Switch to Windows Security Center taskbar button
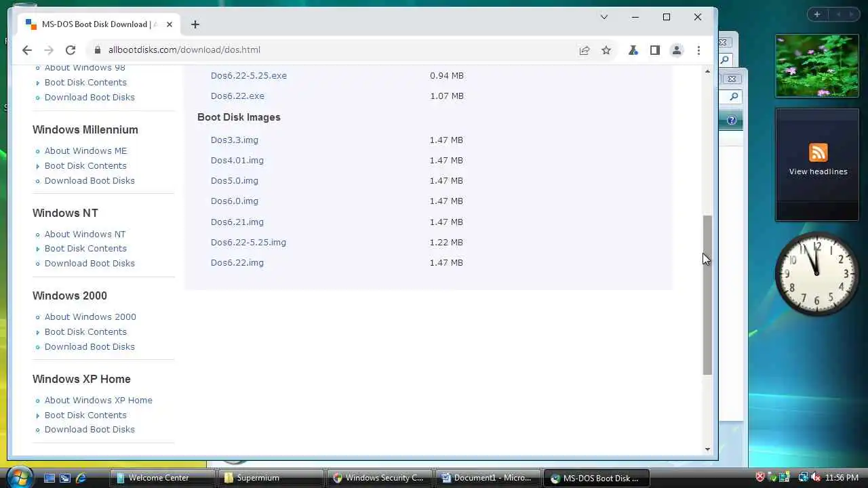Image resolution: width=868 pixels, height=488 pixels. [378, 478]
